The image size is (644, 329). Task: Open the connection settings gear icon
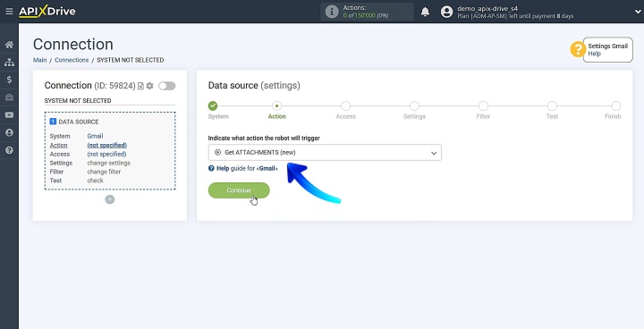[150, 86]
